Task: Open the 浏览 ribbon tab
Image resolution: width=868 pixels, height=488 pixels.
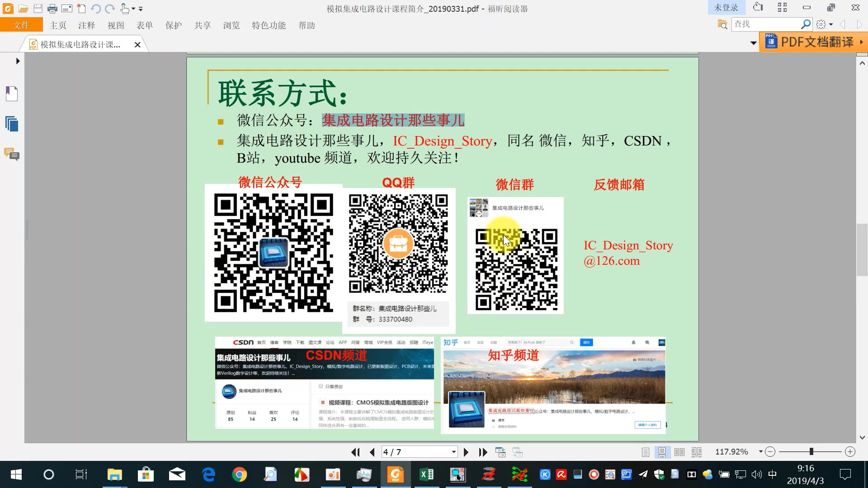Action: pos(231,25)
